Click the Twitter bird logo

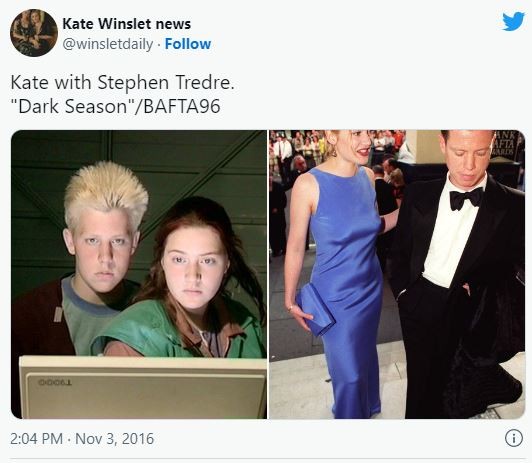(x=513, y=21)
